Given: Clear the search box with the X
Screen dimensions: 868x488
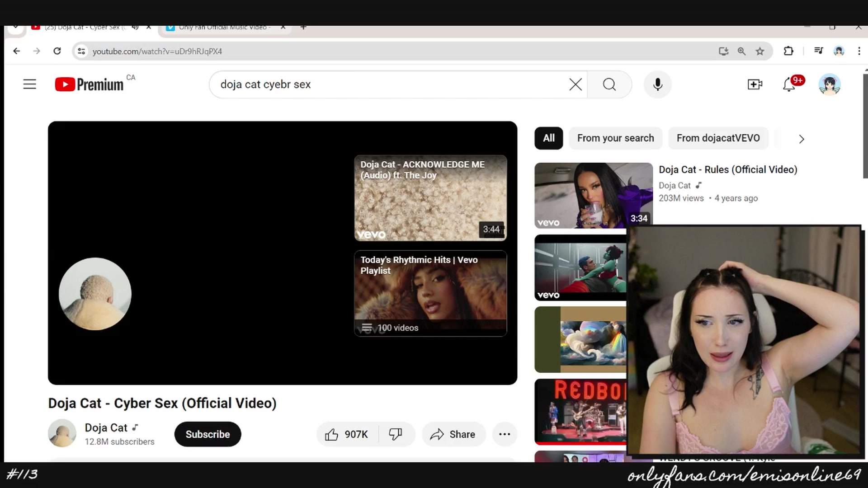Looking at the screenshot, I should tap(576, 84).
